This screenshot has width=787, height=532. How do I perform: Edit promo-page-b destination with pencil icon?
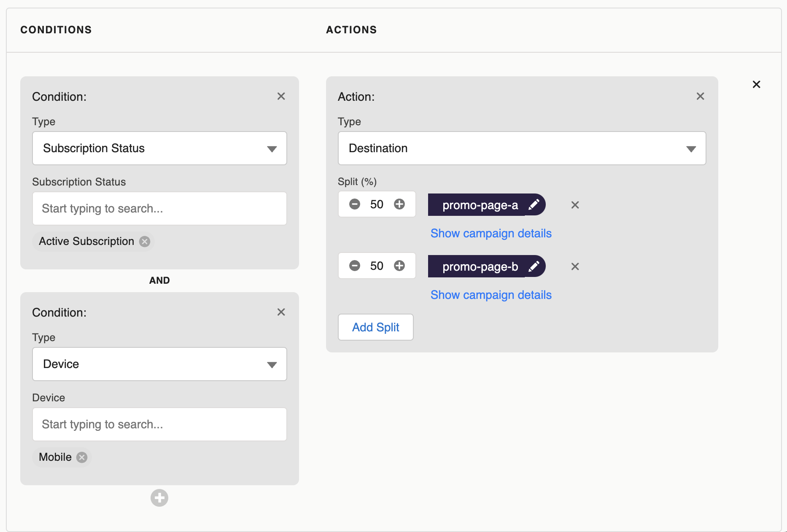coord(534,266)
